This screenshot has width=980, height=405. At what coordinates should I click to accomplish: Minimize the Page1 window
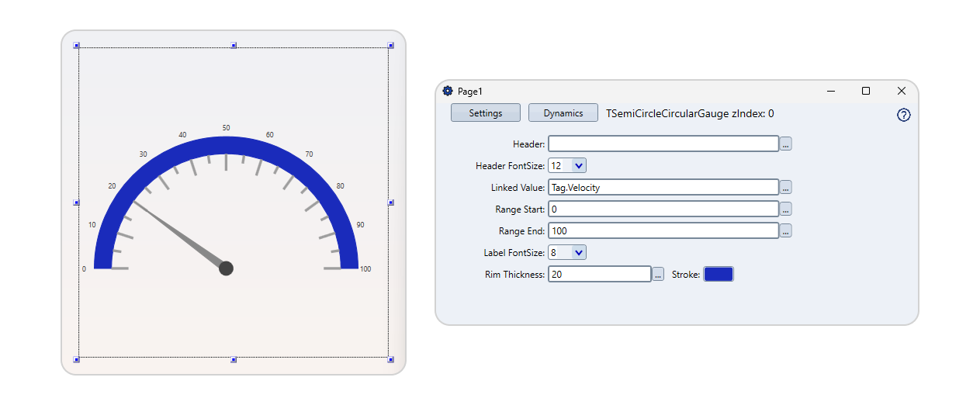[830, 91]
